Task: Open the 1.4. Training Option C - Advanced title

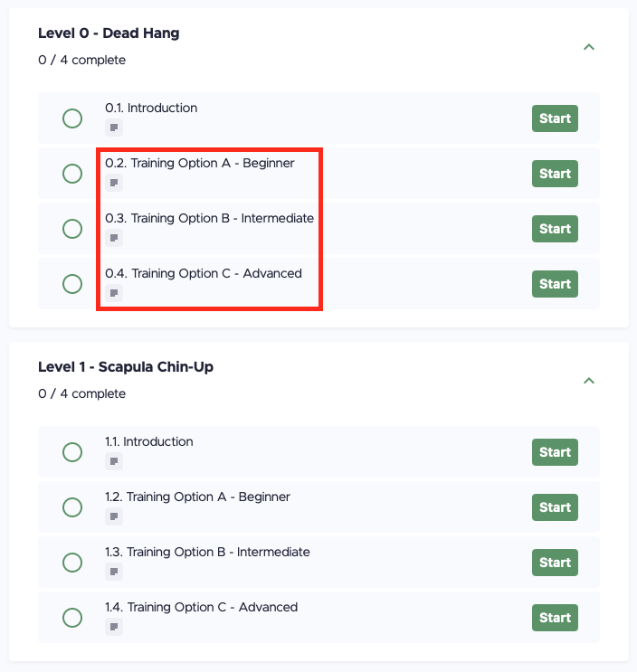Action: pos(202,607)
